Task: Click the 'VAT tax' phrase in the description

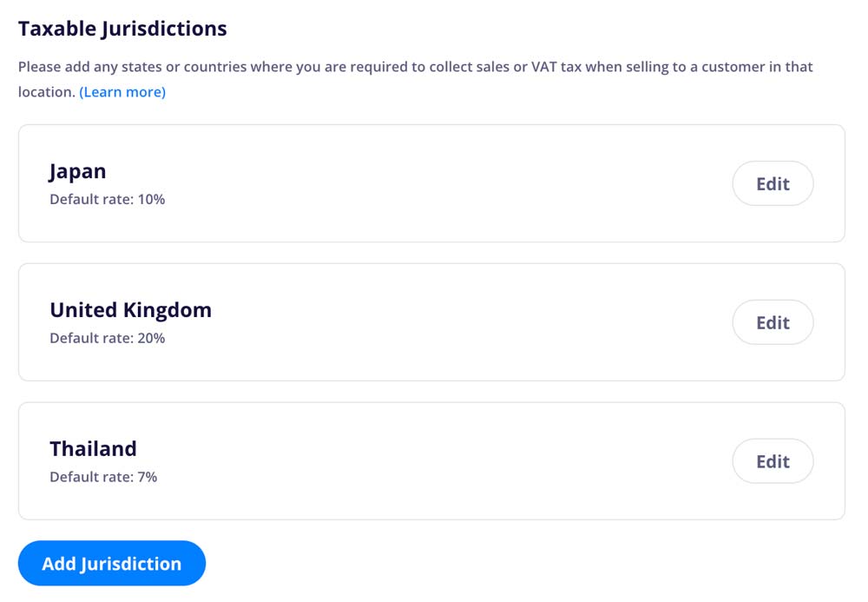Action: (x=556, y=67)
